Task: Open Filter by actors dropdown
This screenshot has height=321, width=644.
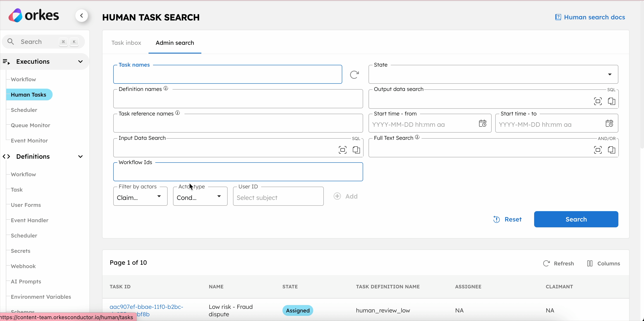Action: tap(159, 196)
